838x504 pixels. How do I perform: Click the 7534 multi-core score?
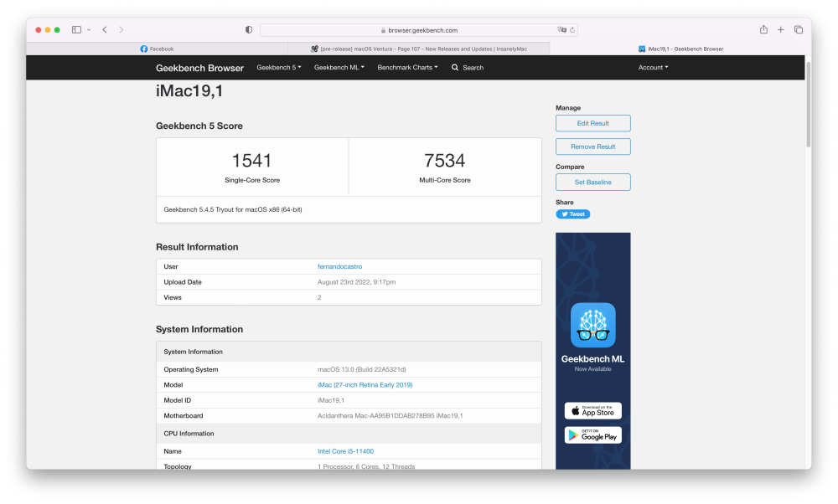445,161
